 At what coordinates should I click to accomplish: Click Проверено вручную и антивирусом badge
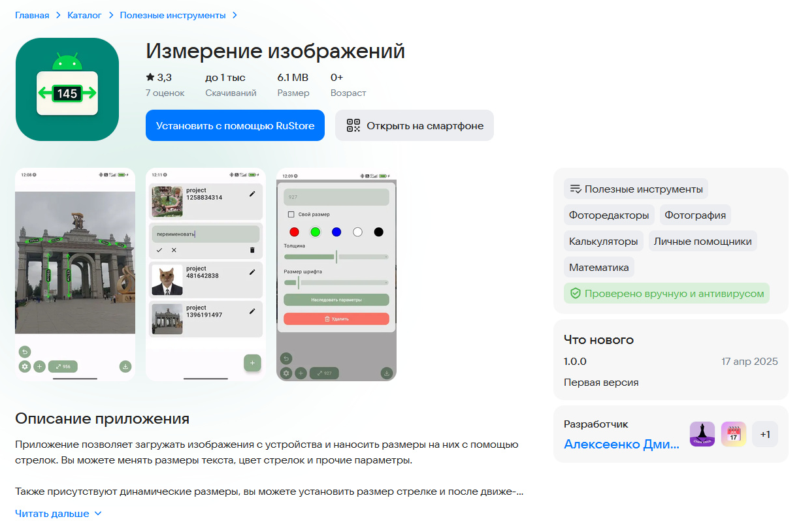point(666,294)
